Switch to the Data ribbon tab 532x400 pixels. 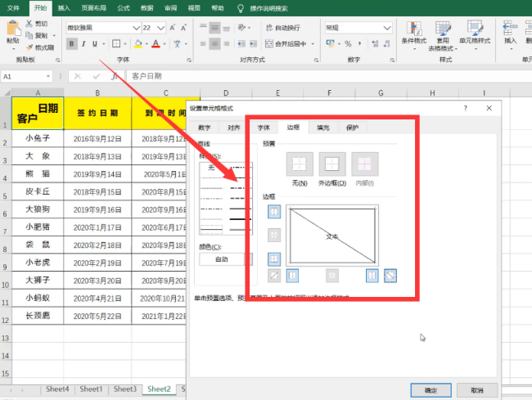pos(147,8)
